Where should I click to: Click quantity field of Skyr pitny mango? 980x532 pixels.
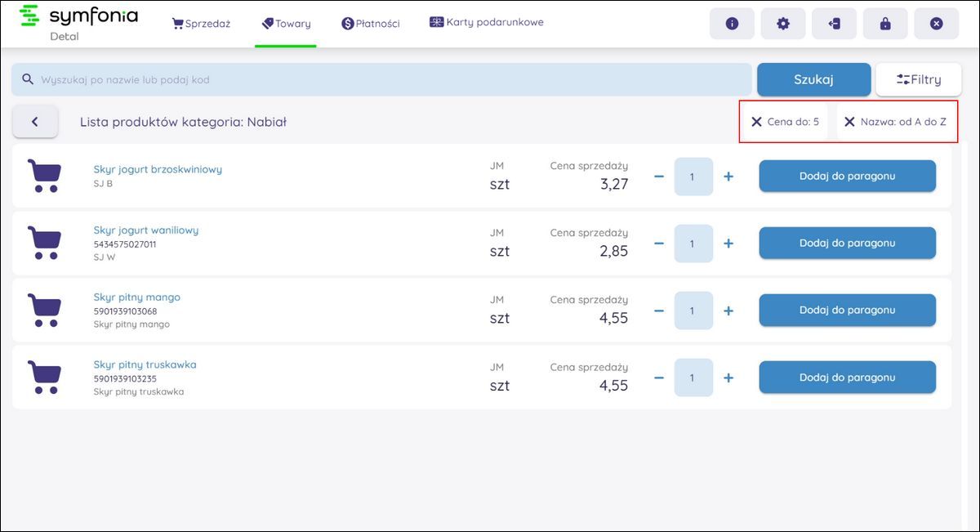point(693,311)
